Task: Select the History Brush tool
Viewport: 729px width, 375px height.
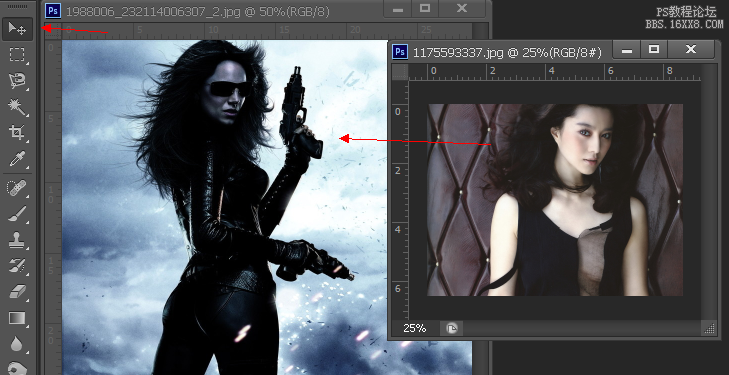Action: [x=17, y=266]
